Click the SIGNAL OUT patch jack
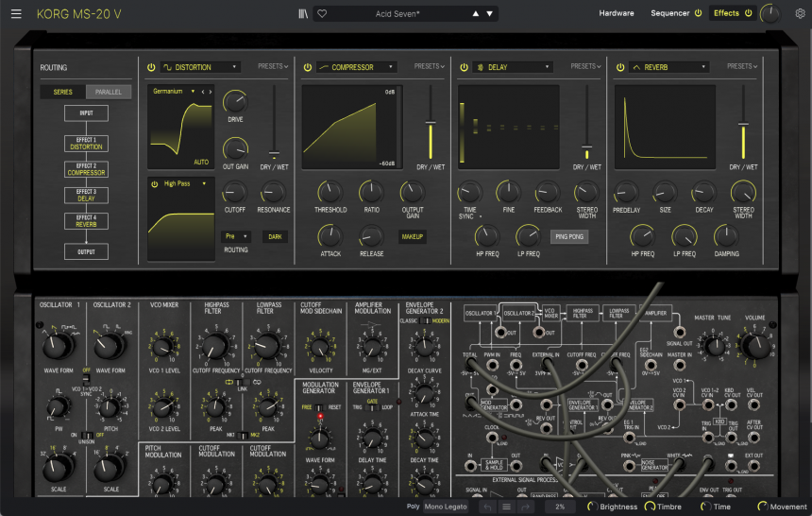 [679, 332]
